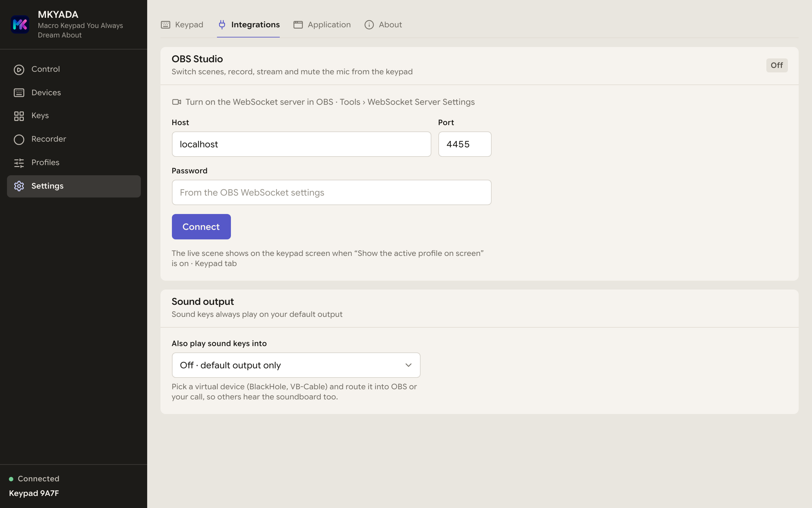Click the Connected status text
812x508 pixels.
click(39, 479)
